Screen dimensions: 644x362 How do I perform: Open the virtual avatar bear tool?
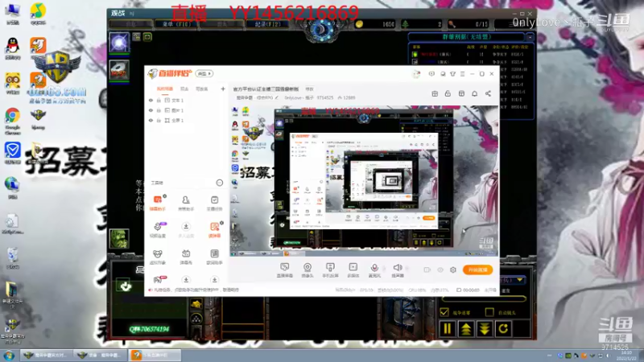coord(157,257)
